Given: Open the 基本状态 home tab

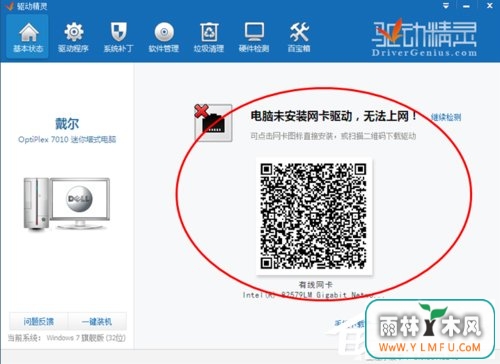Looking at the screenshot, I should (28, 37).
